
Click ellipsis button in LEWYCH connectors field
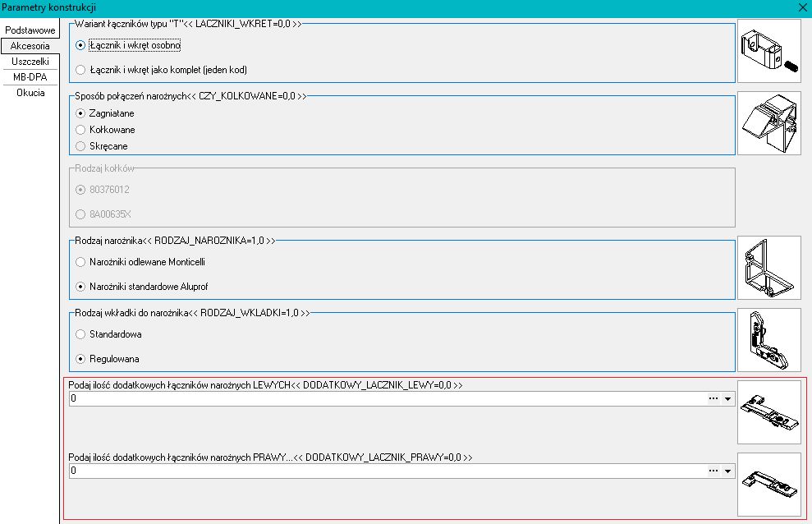click(713, 399)
